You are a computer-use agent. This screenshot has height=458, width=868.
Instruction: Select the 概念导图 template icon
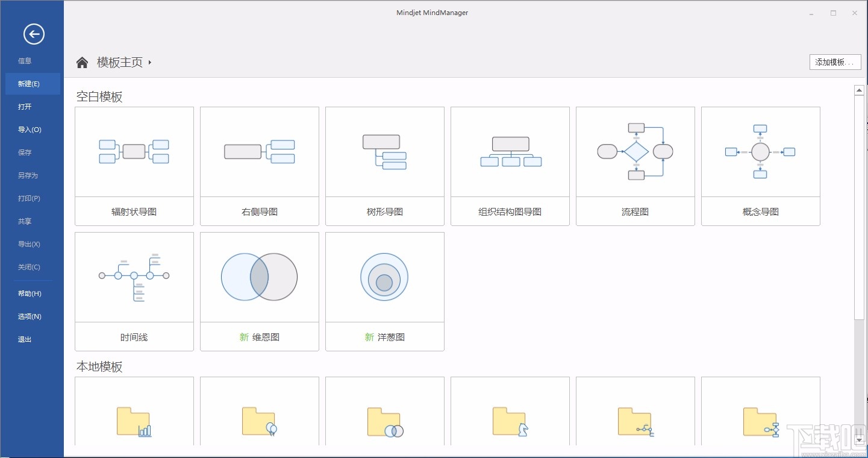click(760, 151)
